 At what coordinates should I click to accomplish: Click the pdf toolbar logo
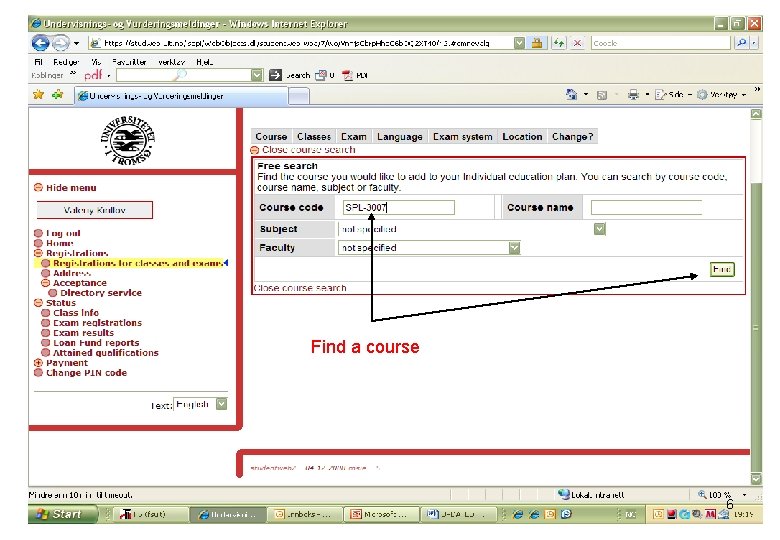tap(93, 75)
